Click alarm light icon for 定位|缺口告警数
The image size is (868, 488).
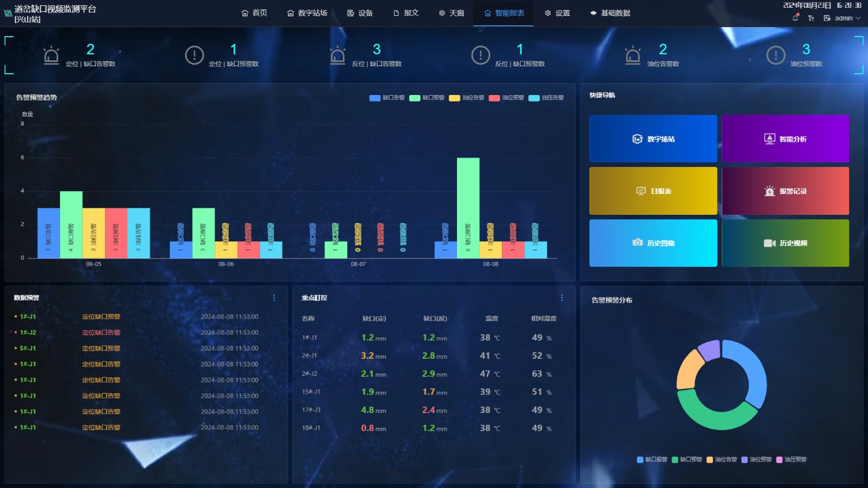pyautogui.click(x=51, y=55)
